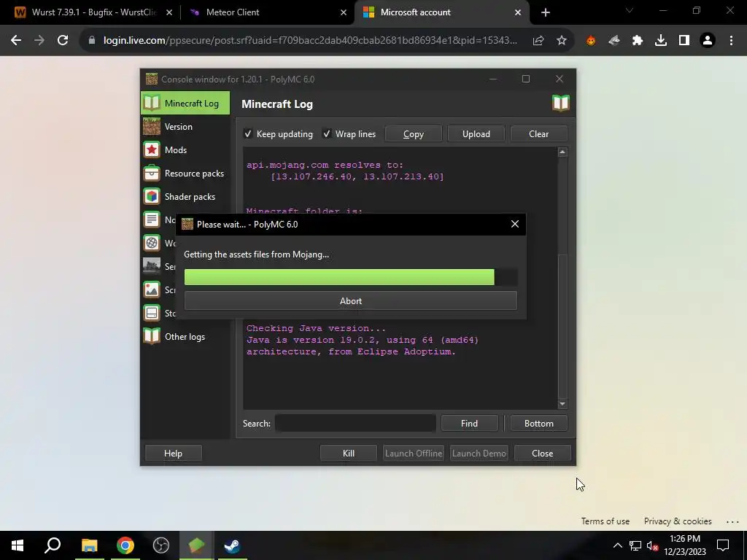Open Chrome from the taskbar

[125, 545]
